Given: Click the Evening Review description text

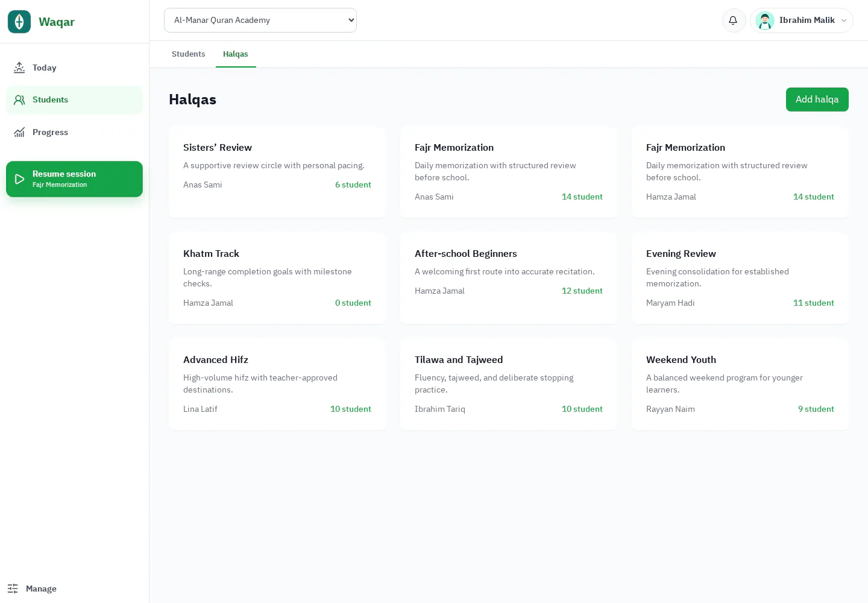Looking at the screenshot, I should tap(717, 277).
